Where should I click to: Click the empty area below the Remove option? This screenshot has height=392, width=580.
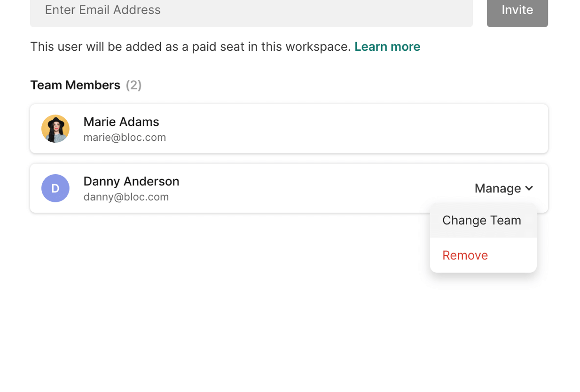(483, 319)
